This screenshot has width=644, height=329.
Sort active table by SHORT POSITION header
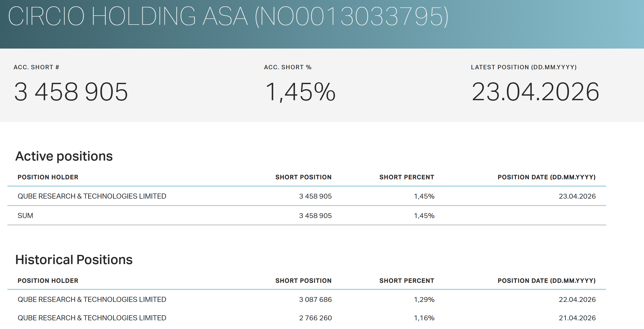coord(303,177)
